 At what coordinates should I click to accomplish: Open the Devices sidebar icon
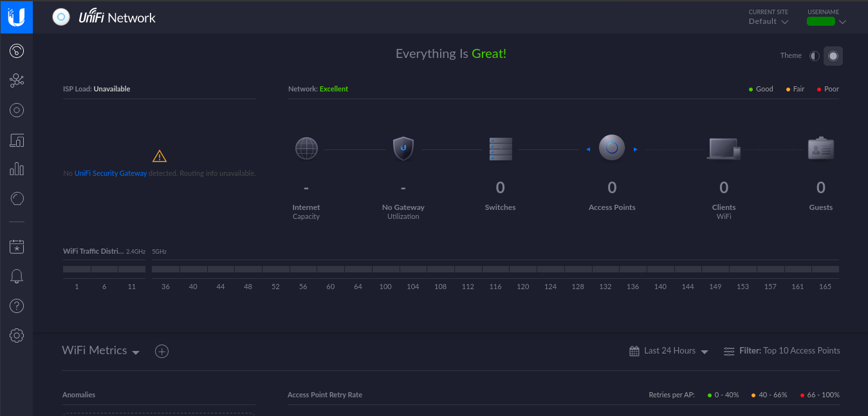click(x=17, y=110)
